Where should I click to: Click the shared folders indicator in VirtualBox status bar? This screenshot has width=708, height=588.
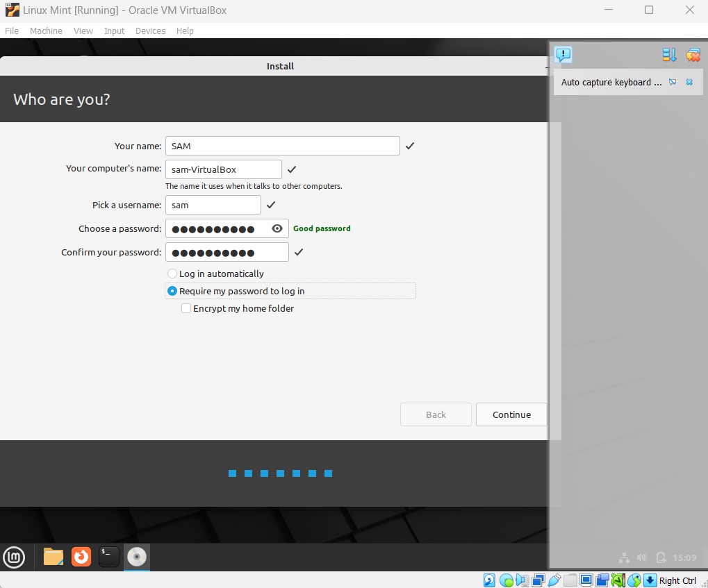(569, 580)
